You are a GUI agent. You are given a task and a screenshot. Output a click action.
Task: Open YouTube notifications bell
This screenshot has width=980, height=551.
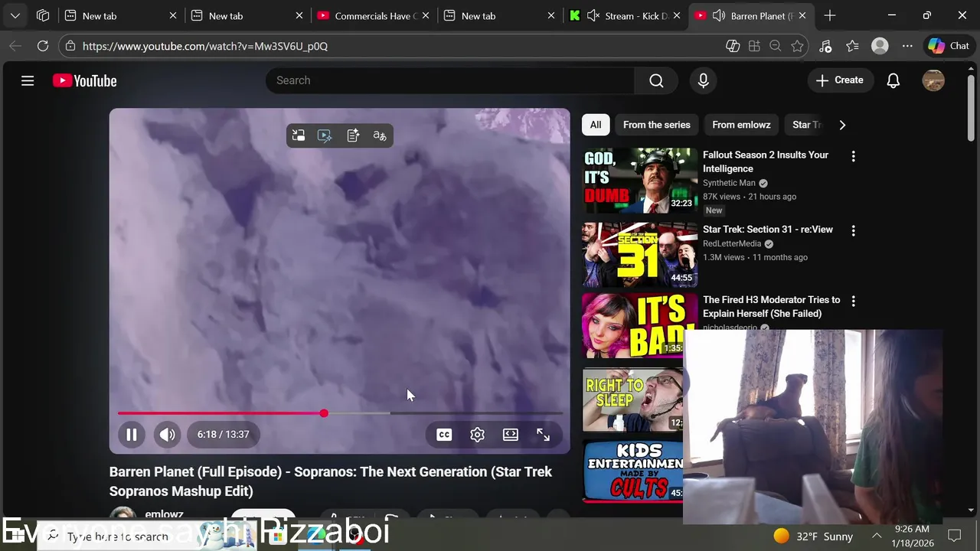(x=893, y=80)
